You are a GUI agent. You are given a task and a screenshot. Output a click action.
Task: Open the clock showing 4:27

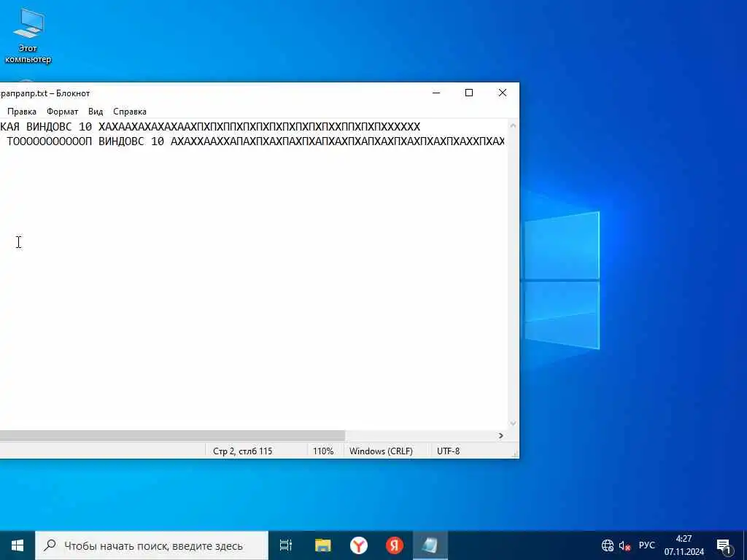tap(684, 545)
